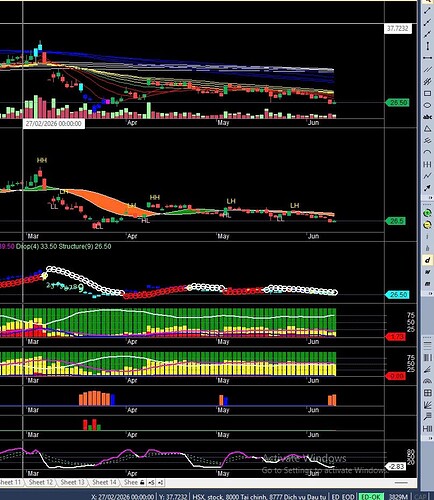
Task: Select the Extended line tool
Action: 427,34
